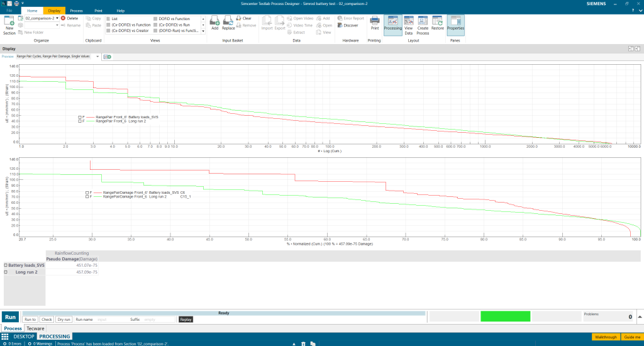The height and width of the screenshot is (346, 644).
Task: Click the Run to button
Action: click(x=30, y=320)
